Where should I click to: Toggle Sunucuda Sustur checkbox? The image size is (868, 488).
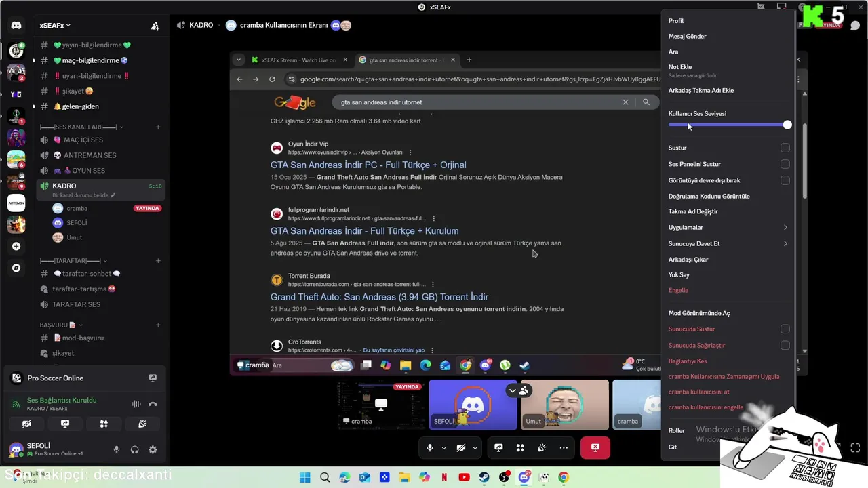point(785,329)
